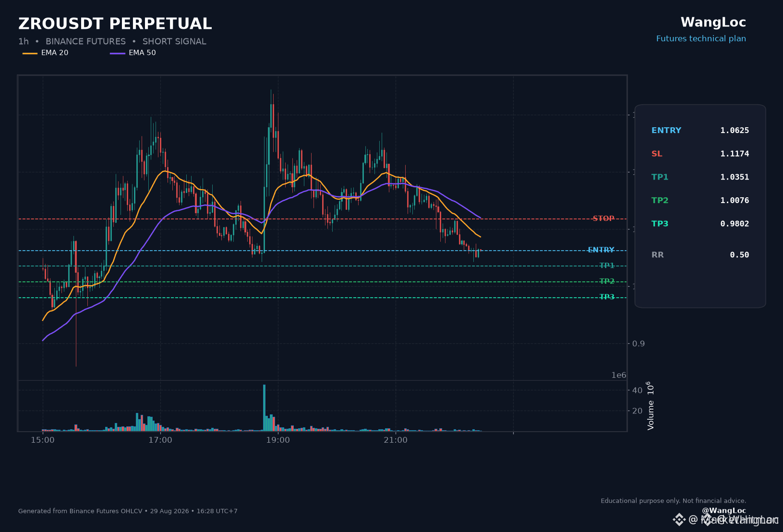The image size is (783, 532).
Task: Select the EMA 50 legend label
Action: click(x=142, y=53)
